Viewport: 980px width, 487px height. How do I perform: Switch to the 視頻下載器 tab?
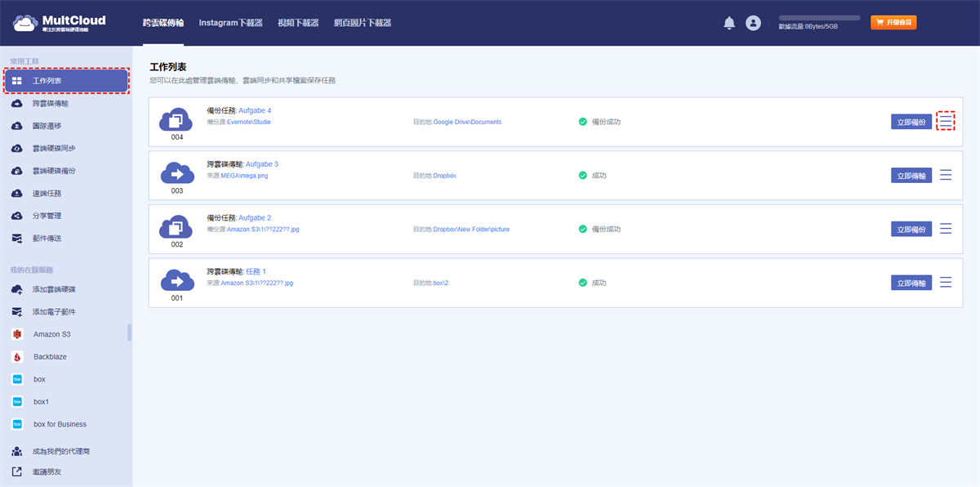click(299, 23)
